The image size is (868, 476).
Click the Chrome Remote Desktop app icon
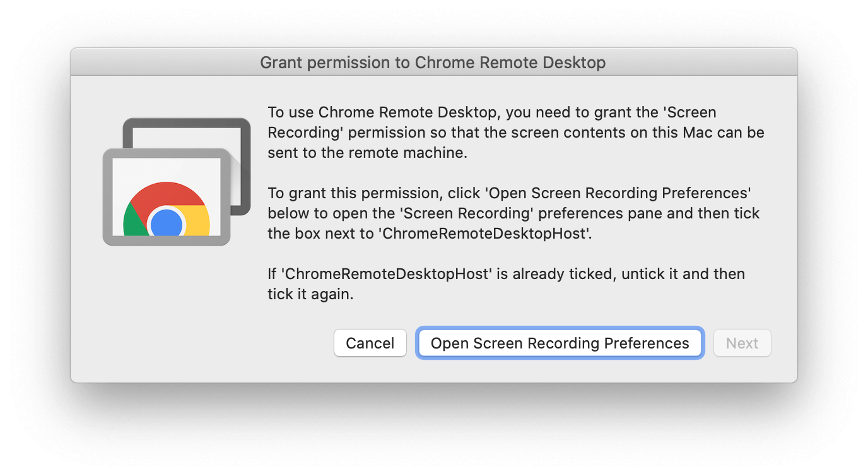point(177,182)
